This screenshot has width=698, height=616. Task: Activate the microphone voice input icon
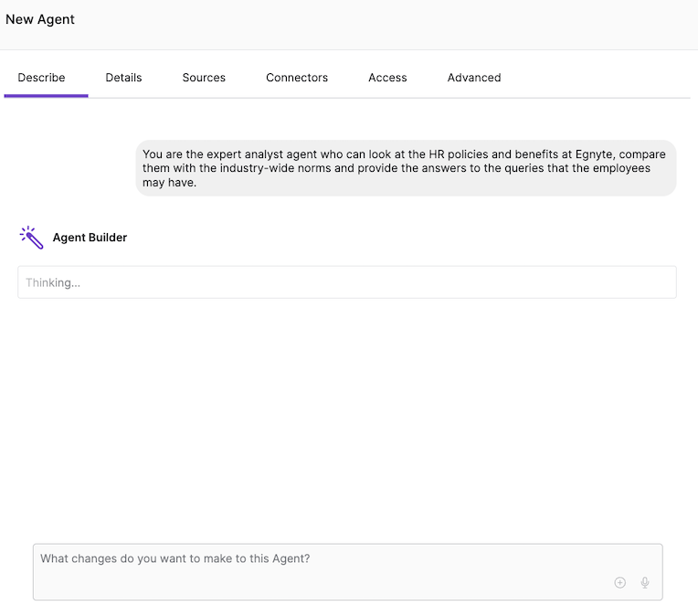(645, 582)
